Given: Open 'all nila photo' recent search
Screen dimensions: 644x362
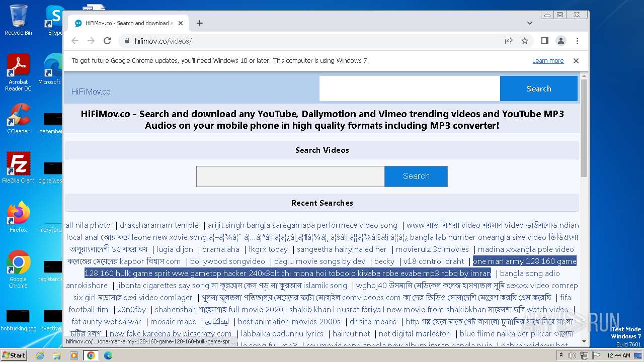Looking at the screenshot, I should 88,225.
